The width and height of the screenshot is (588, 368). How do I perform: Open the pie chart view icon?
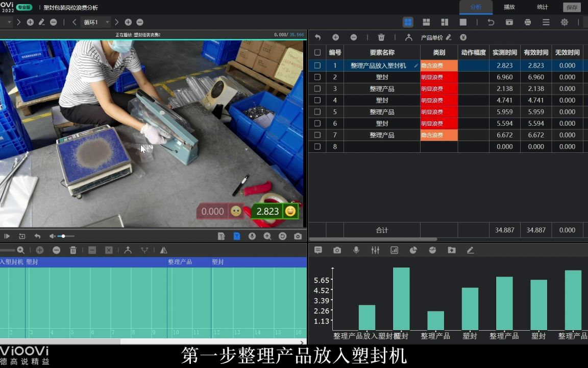(x=413, y=250)
